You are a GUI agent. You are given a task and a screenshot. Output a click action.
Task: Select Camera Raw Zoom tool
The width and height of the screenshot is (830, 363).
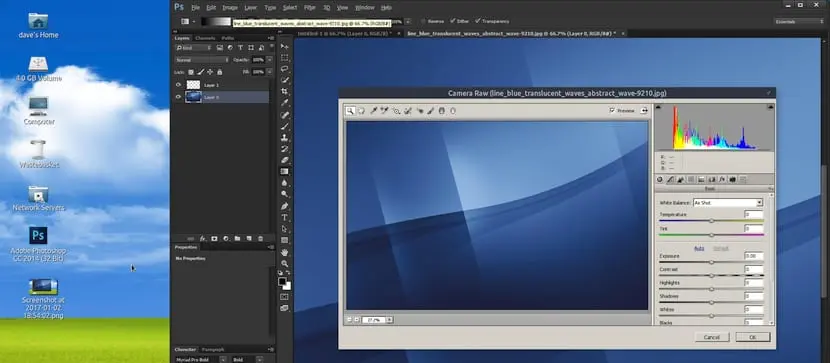[x=350, y=111]
